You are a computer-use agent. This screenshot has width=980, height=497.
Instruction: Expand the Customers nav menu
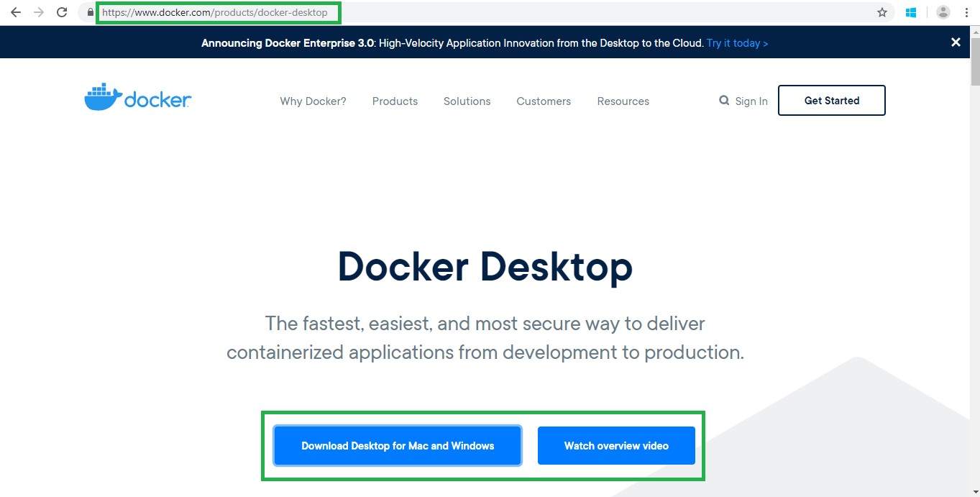[544, 101]
